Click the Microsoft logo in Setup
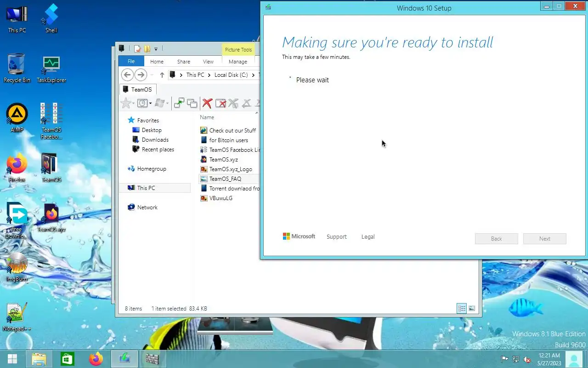This screenshot has height=368, width=588. coord(299,236)
